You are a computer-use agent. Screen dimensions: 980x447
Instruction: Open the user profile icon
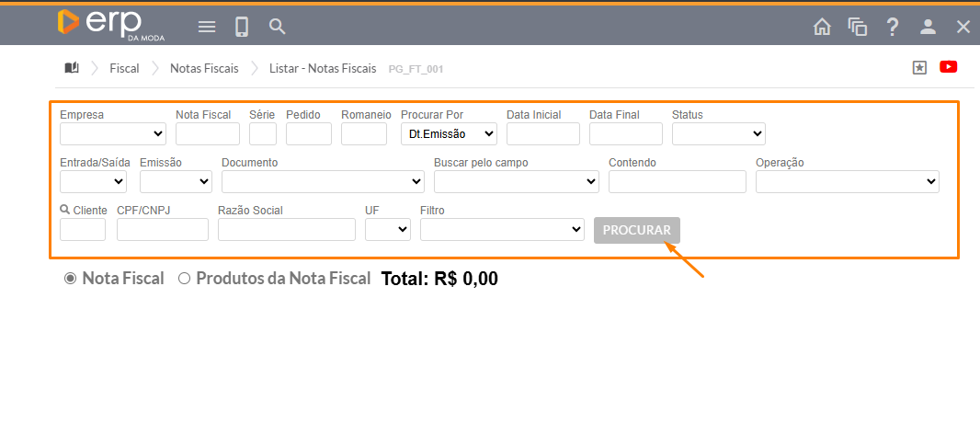click(x=928, y=27)
